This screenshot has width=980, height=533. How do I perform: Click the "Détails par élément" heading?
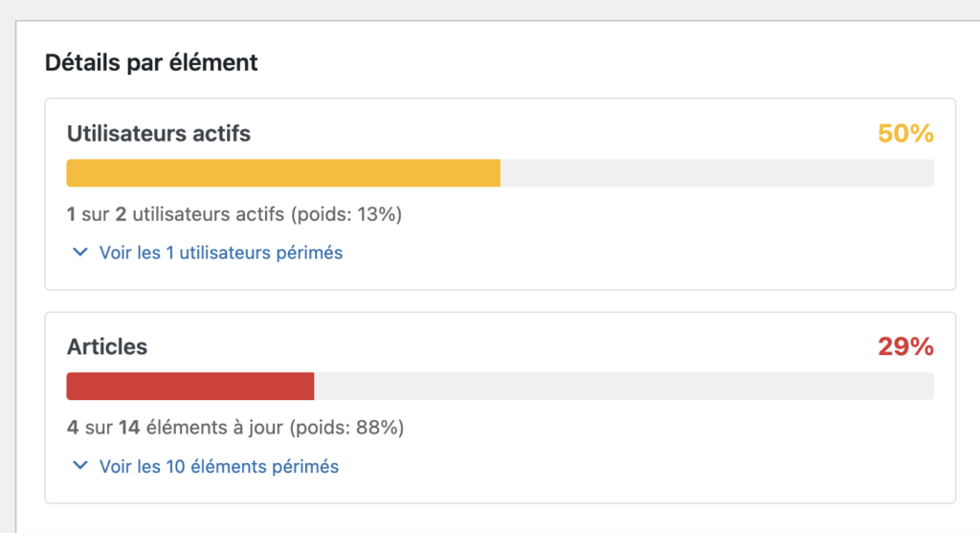(x=151, y=63)
